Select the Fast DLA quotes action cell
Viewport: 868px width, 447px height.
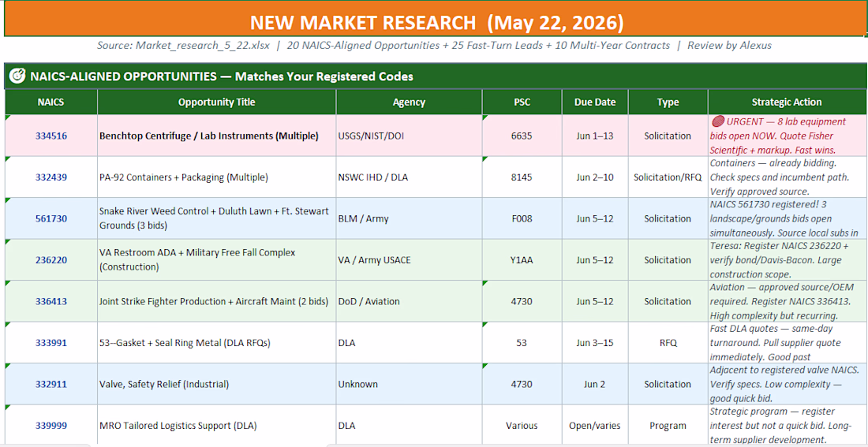pos(788,343)
